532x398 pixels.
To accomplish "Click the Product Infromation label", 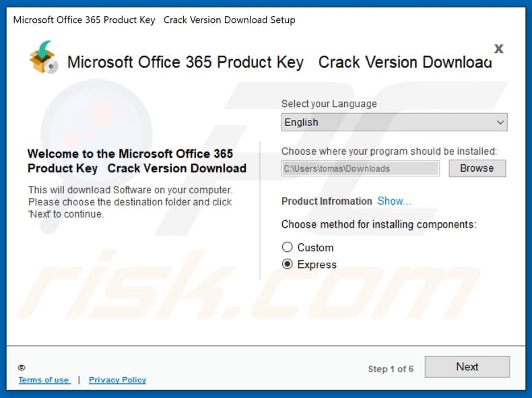I will 327,201.
